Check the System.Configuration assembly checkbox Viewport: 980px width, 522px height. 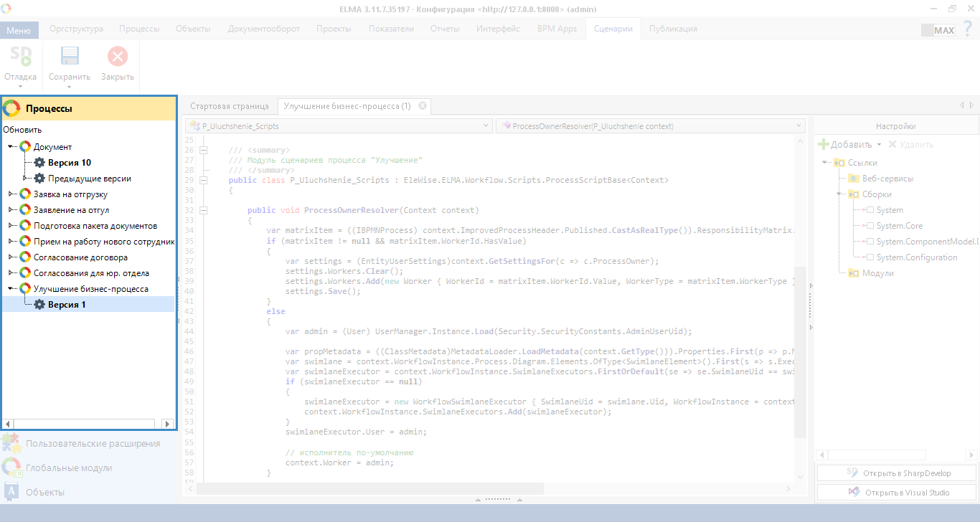[x=870, y=257]
